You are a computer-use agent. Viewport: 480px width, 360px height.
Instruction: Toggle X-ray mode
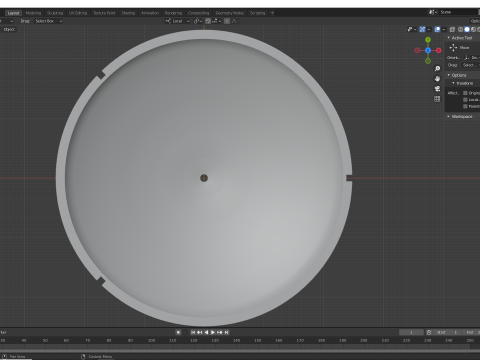[x=452, y=29]
